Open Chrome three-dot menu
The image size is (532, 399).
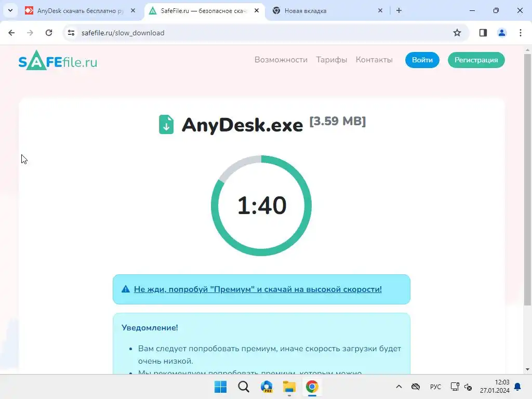point(521,33)
